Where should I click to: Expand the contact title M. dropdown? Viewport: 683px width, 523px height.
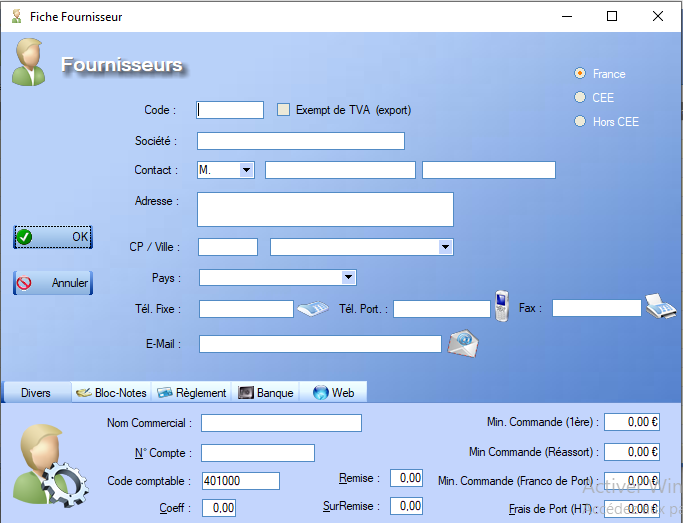(x=247, y=170)
